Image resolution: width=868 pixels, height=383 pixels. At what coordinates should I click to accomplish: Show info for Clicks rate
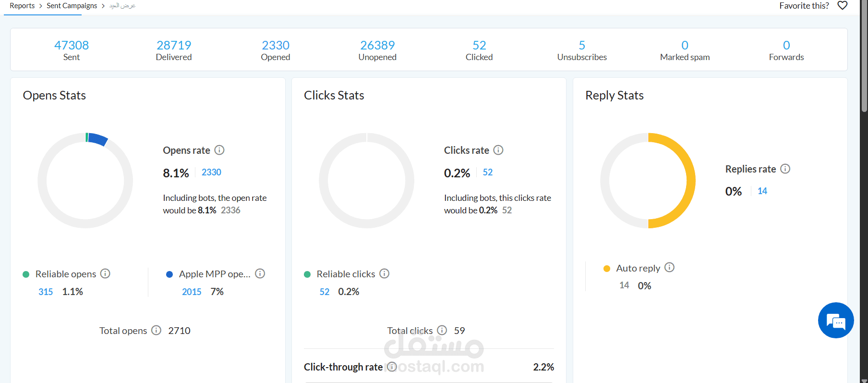click(498, 150)
